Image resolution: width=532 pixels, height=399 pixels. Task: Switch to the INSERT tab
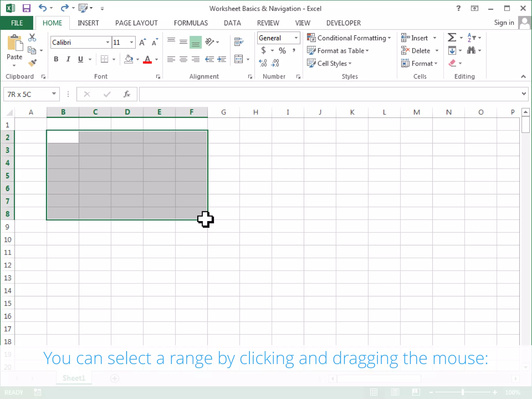pos(88,23)
